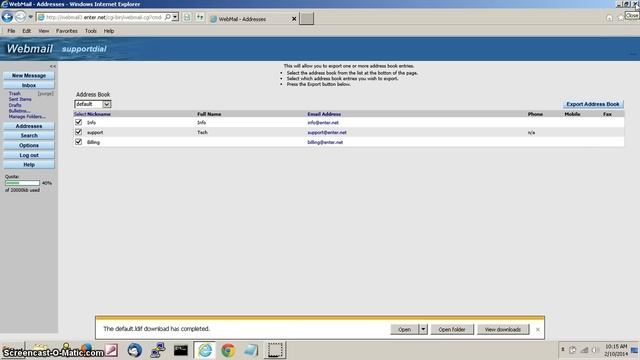Screen dimensions: 640x360
Task: Click the Quota usage progress bar
Action: [x=22, y=183]
